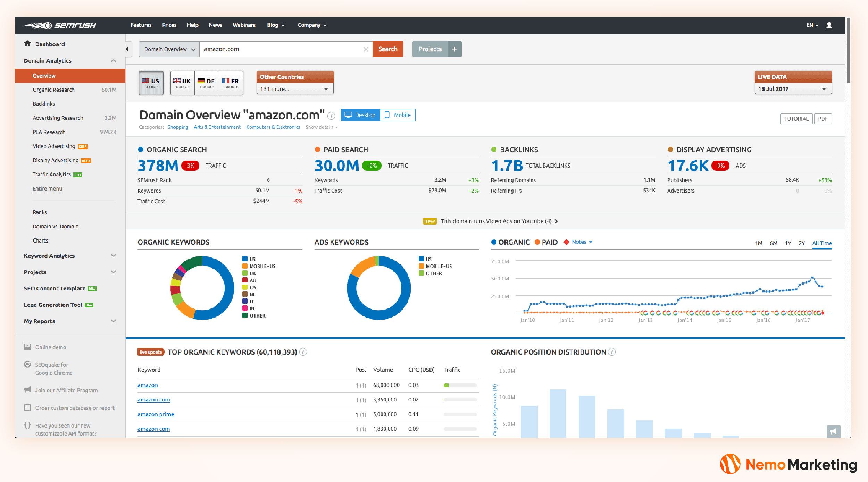Image resolution: width=868 pixels, height=482 pixels.
Task: Clear the domain search field with X
Action: point(366,49)
